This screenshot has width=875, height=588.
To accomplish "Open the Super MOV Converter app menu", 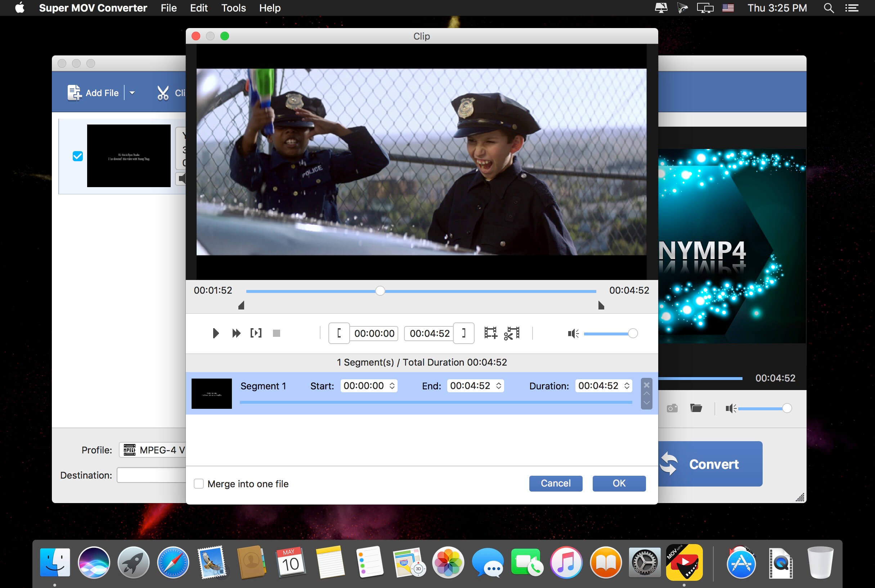I will click(x=93, y=8).
